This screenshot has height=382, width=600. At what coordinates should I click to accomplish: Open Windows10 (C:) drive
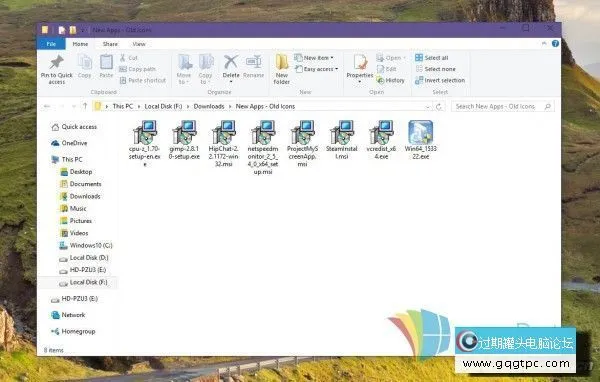pyautogui.click(x=86, y=245)
